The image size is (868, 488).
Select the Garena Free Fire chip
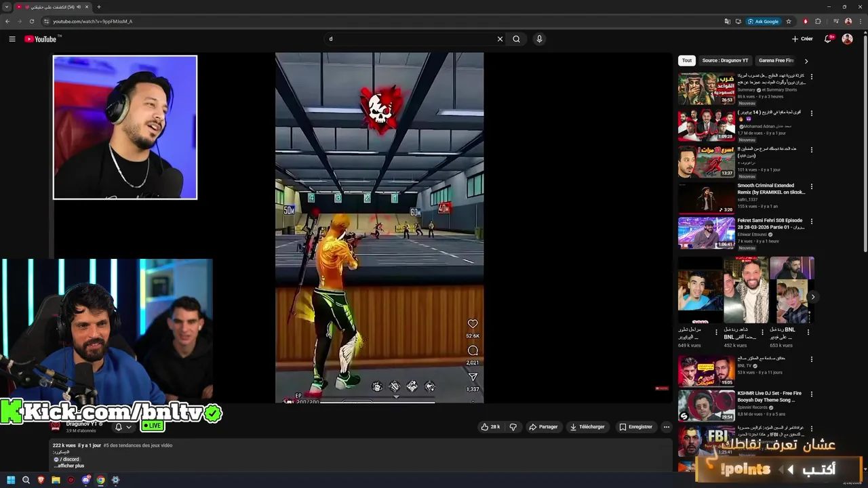tap(776, 60)
